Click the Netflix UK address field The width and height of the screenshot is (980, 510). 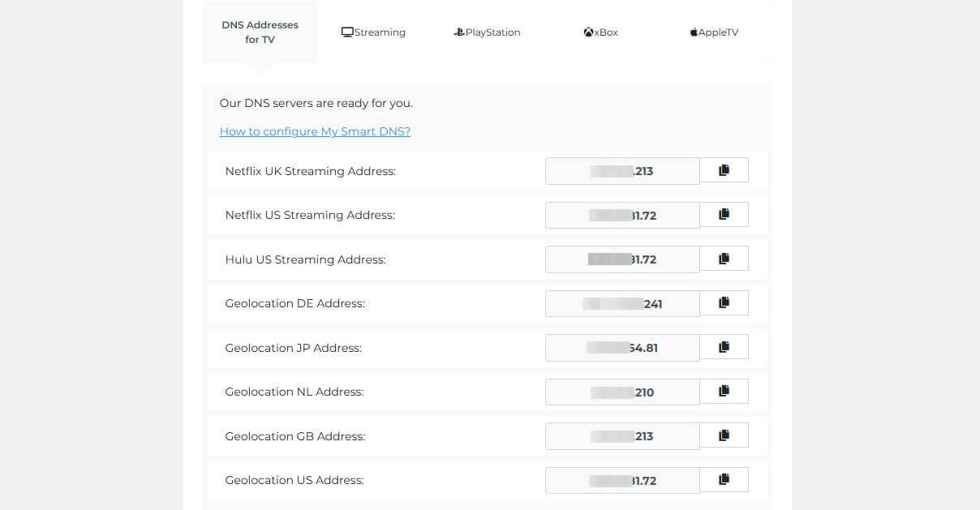[x=622, y=170]
